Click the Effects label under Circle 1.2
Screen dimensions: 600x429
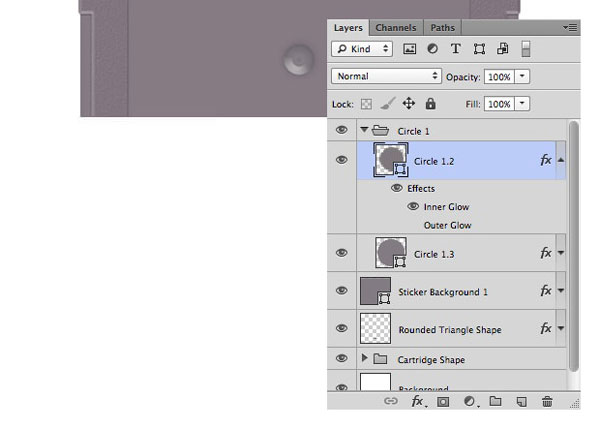[x=421, y=188]
